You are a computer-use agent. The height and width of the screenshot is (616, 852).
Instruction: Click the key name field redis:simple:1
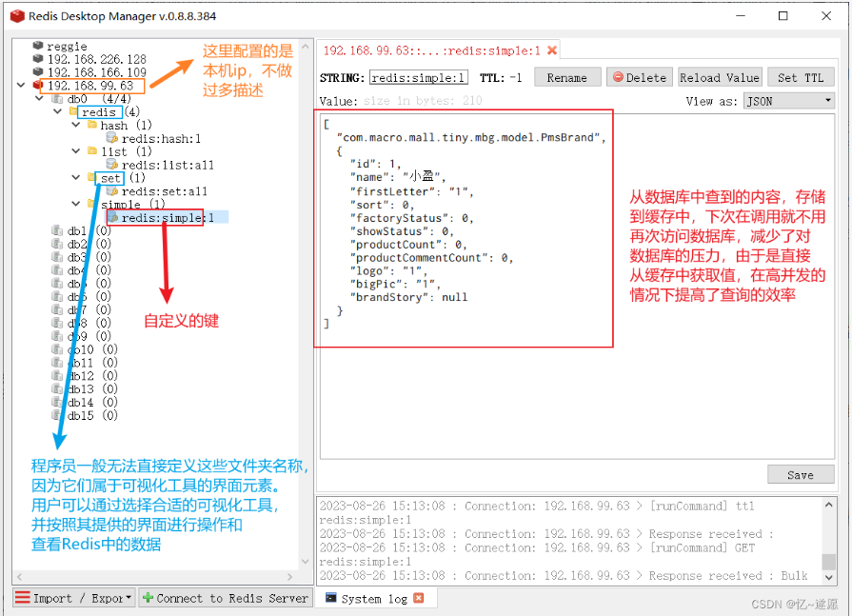point(419,78)
